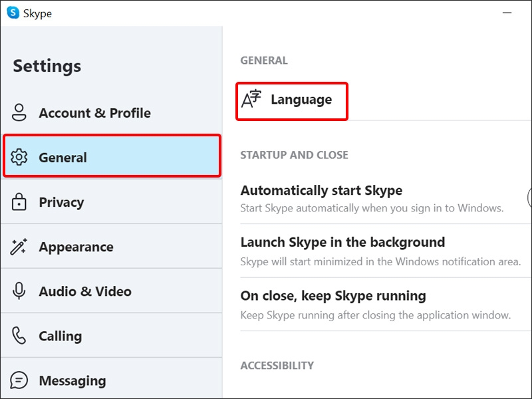Minimize the Skype window
This screenshot has width=532, height=399.
coord(507,13)
